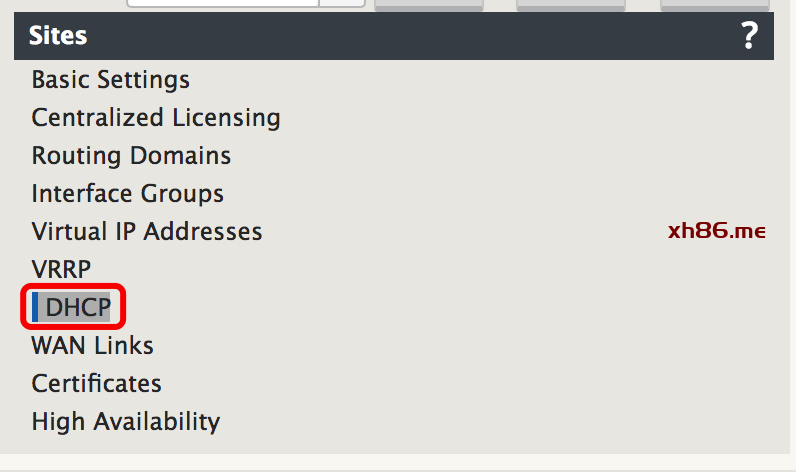Open the VRRP settings entry
Image resolution: width=796 pixels, height=476 pixels.
(x=61, y=269)
